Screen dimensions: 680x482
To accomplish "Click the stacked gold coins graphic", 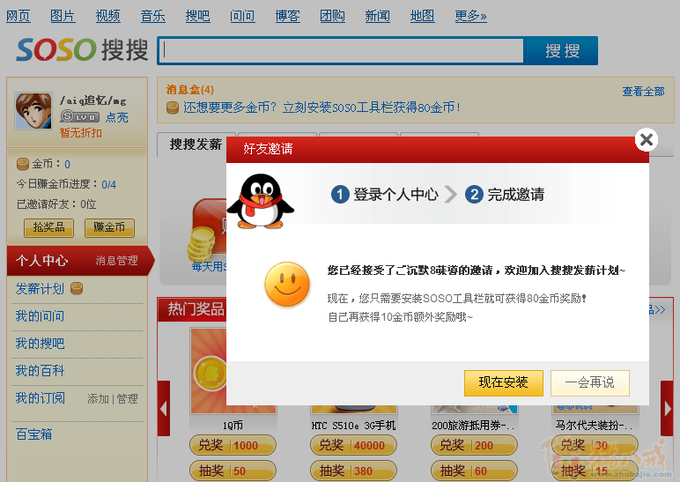I will tap(201, 244).
